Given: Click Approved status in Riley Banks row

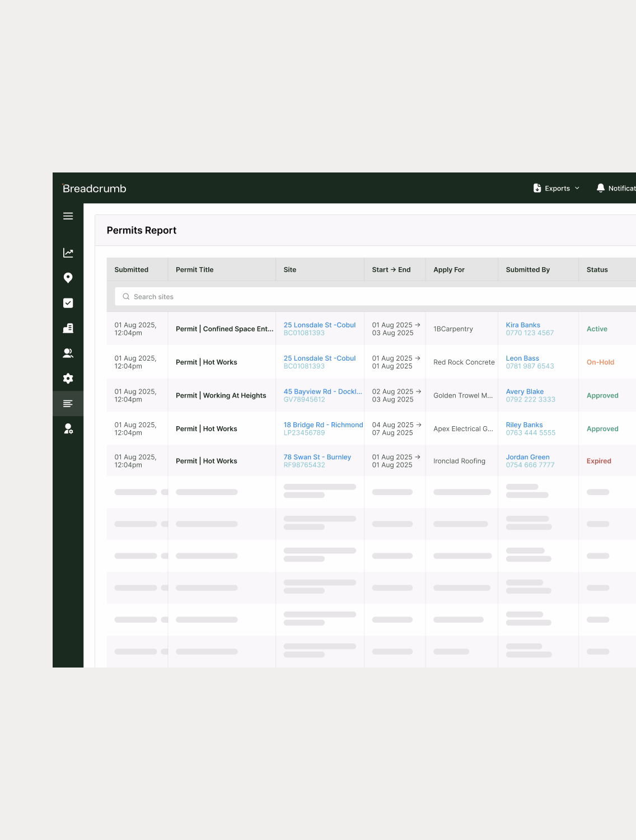Looking at the screenshot, I should pos(602,429).
